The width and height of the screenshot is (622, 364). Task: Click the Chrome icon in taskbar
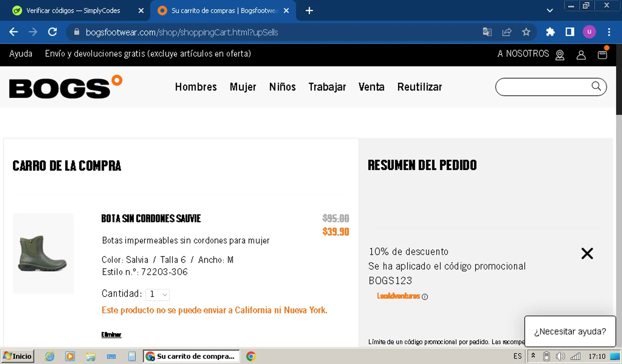pos(251,356)
